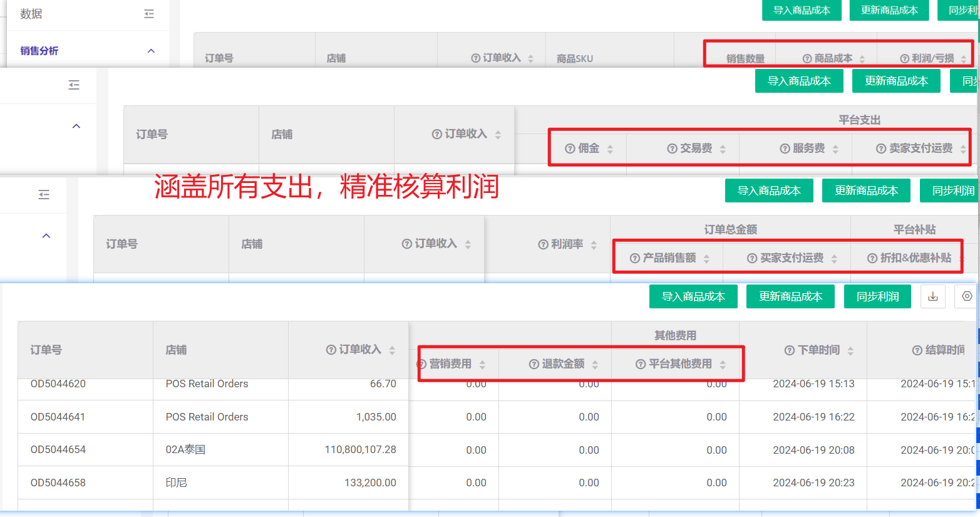Collapse the 销售分析 menu chevron

click(151, 51)
